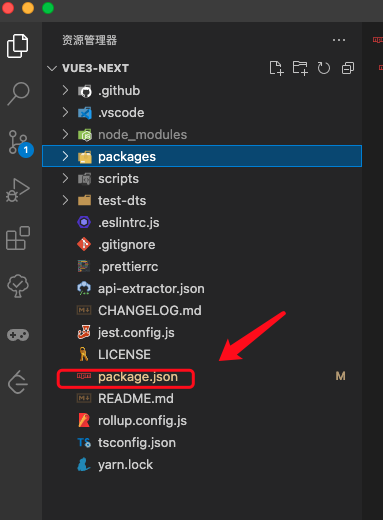This screenshot has width=383, height=520.
Task: Open the yarn.lock file
Action: click(125, 465)
